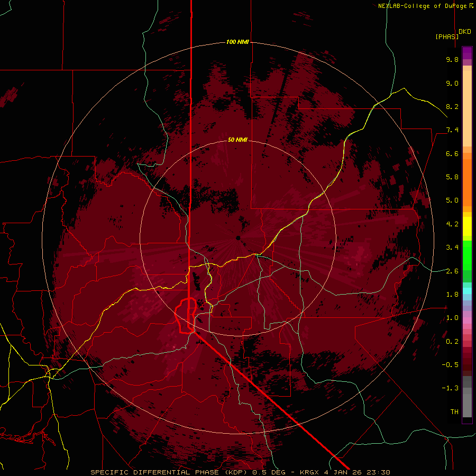The height and width of the screenshot is (476, 476).
Task: Click the cyan segment of the color bar
Action: (467, 291)
